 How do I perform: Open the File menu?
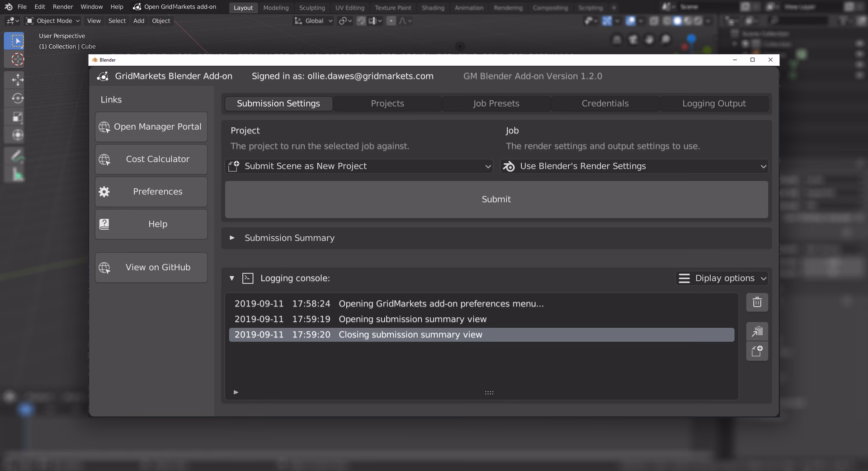[x=22, y=7]
